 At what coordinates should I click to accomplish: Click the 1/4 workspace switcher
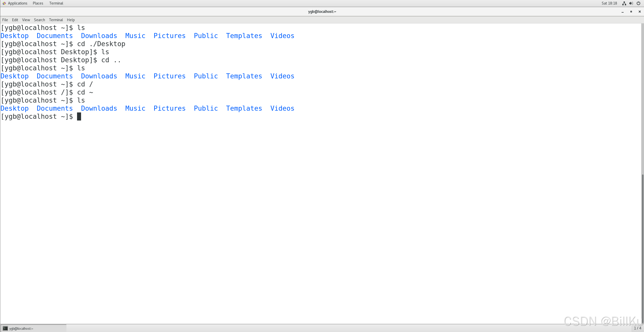pos(637,328)
